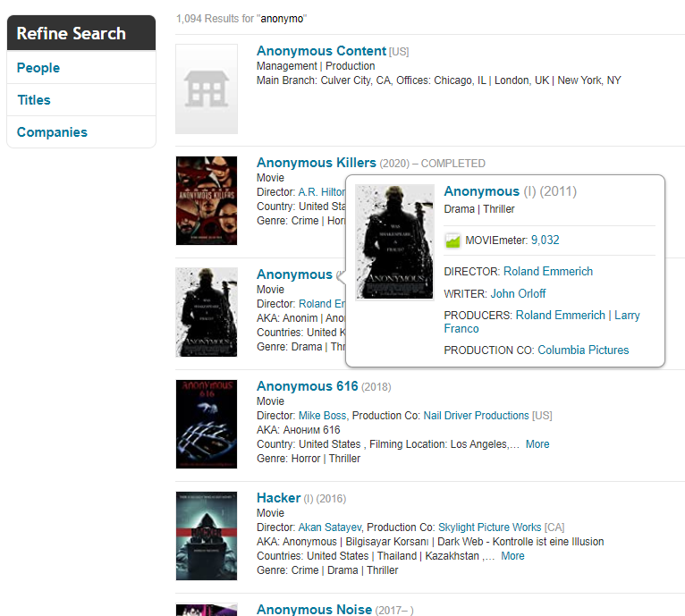Image resolution: width=685 pixels, height=616 pixels.
Task: Filter results by Titles
Action: (34, 100)
